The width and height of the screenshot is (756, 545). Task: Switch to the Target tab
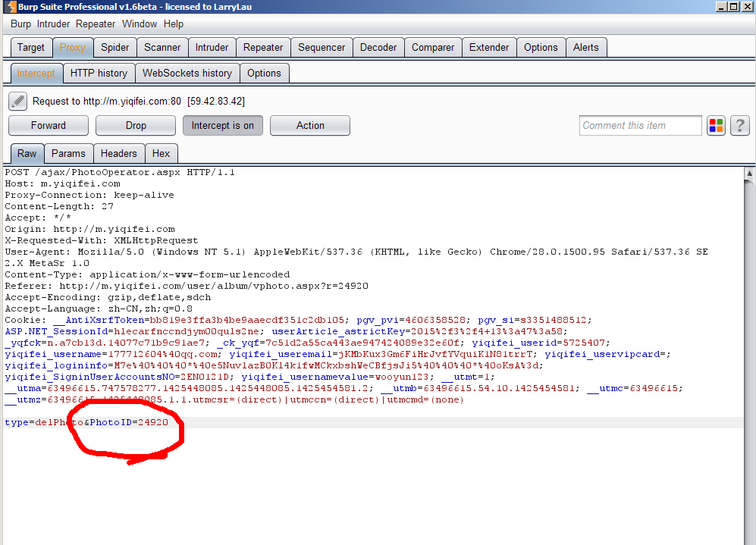[x=31, y=47]
